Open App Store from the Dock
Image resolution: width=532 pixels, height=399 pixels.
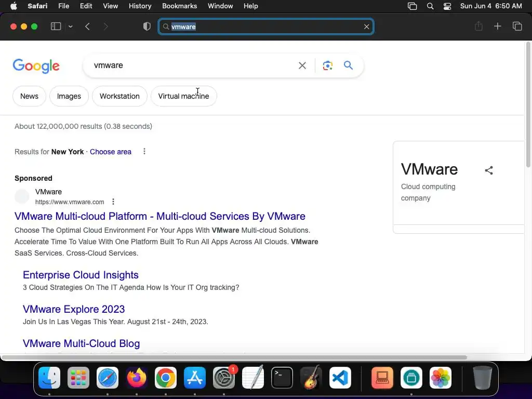point(195,378)
